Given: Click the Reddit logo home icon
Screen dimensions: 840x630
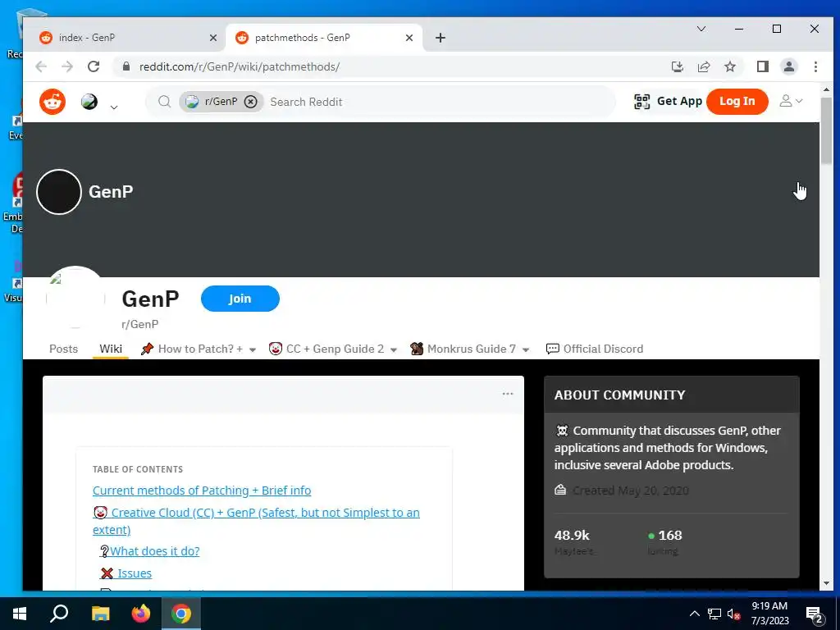Looking at the screenshot, I should click(52, 101).
